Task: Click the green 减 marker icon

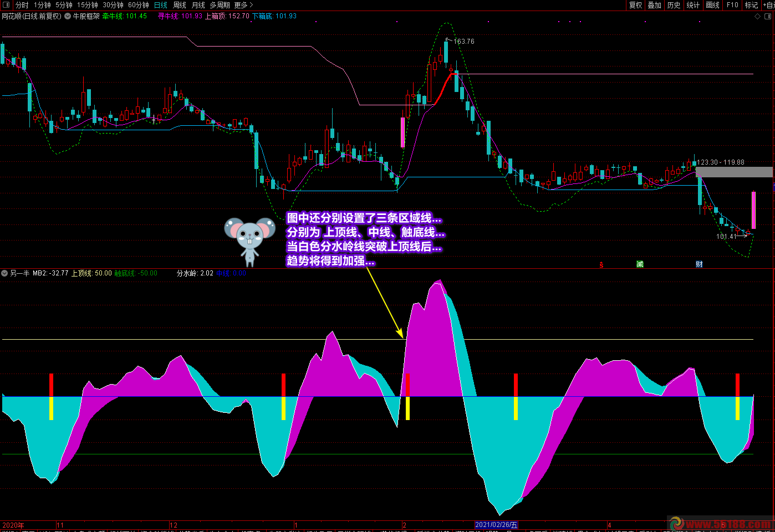Action: click(640, 264)
